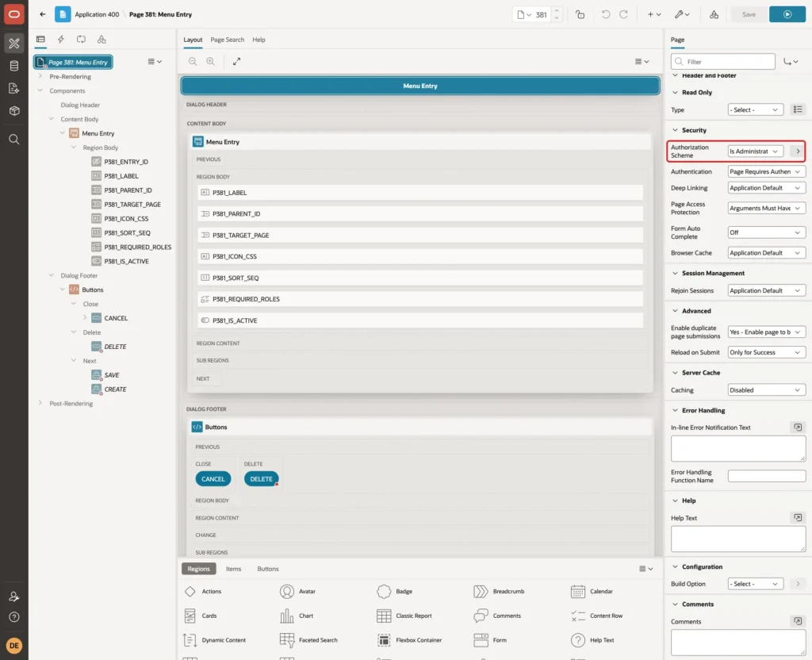Open the Form Auto Complete dropdown

(767, 232)
